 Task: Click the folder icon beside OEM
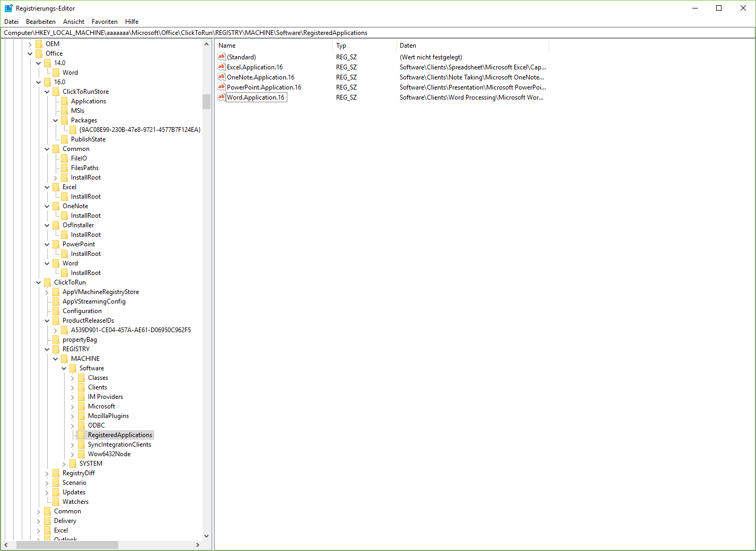pyautogui.click(x=39, y=44)
